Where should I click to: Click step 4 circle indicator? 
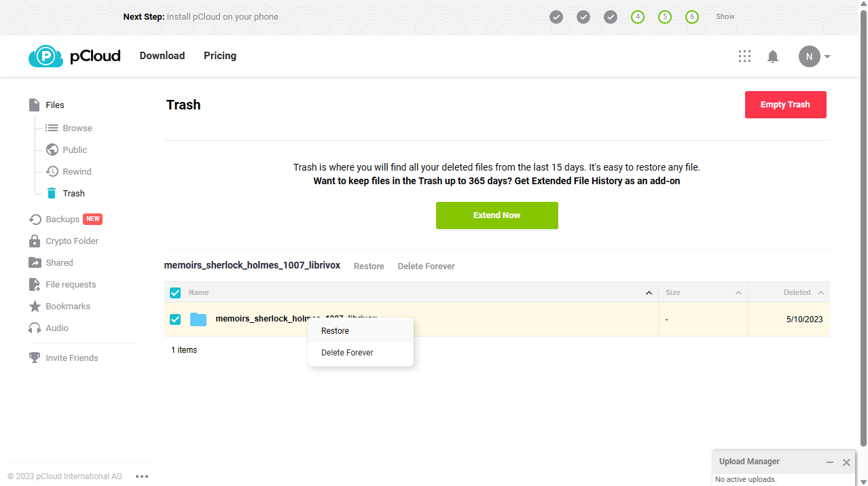tap(638, 17)
